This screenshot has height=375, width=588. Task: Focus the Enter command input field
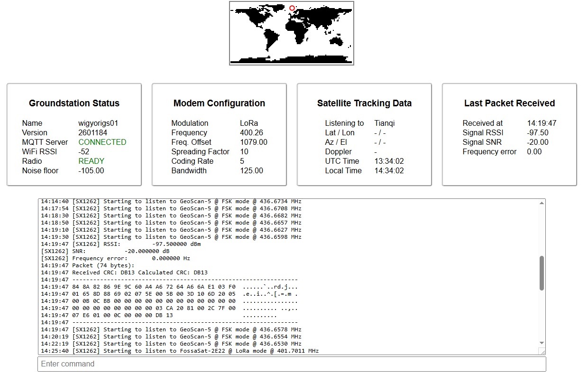point(291,364)
